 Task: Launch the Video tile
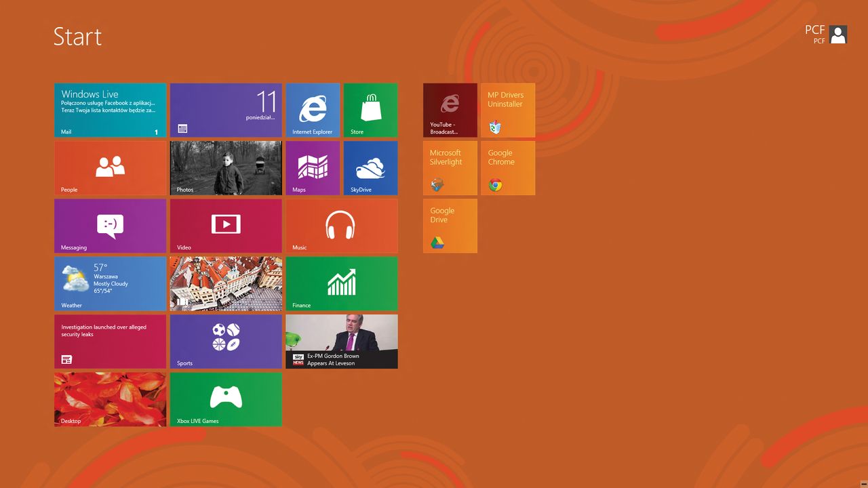click(226, 226)
